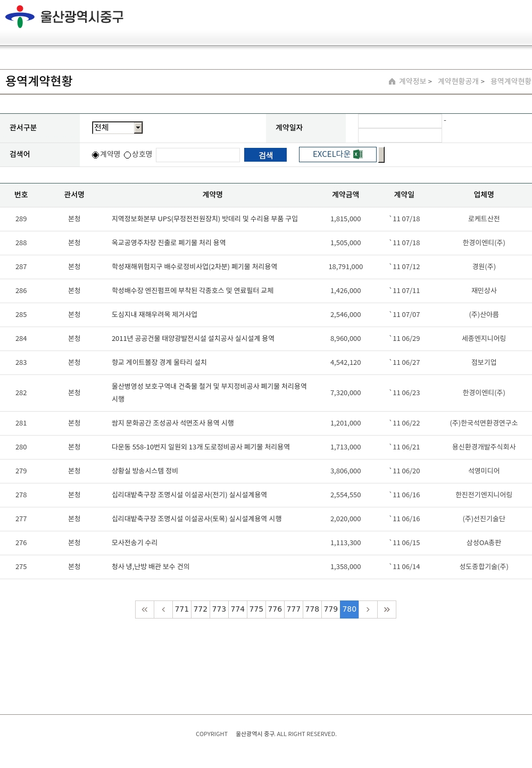Viewport: 532px width, 768px height.
Task: Jump to last page with double-right arrow
Action: click(387, 610)
